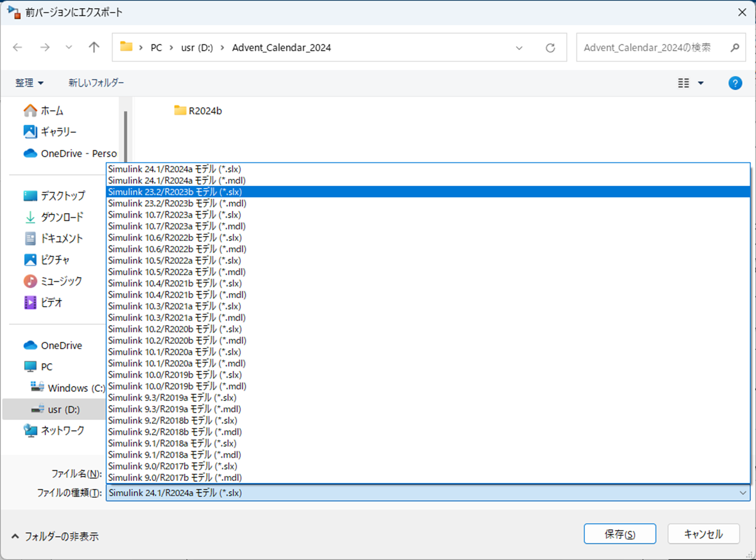
Task: Open the 整理 menu
Action: click(x=29, y=83)
